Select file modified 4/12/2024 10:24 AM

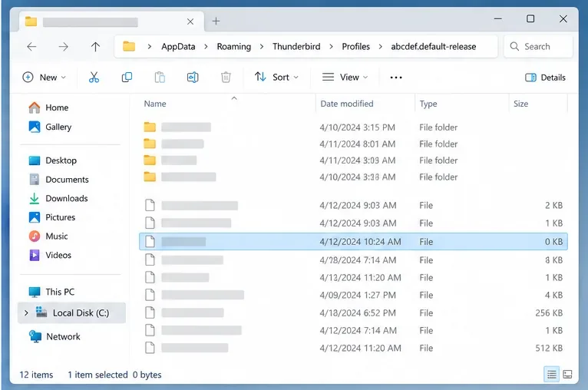tap(353, 242)
